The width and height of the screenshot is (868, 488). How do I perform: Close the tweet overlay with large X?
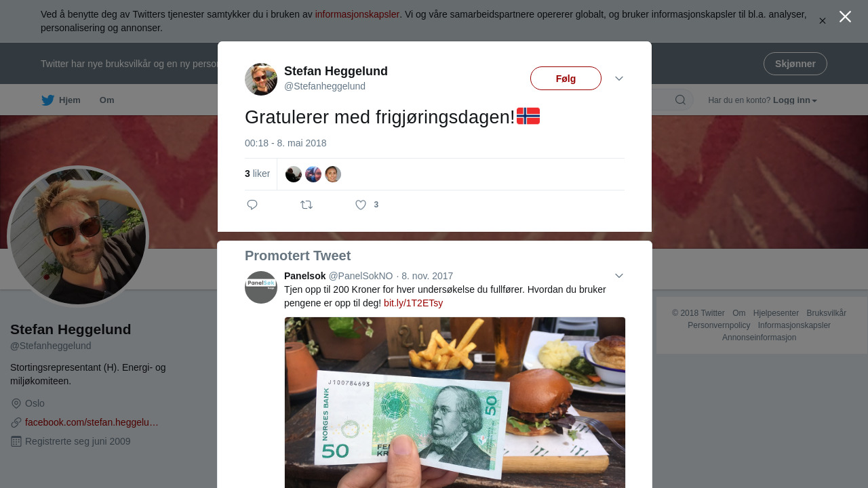(845, 16)
